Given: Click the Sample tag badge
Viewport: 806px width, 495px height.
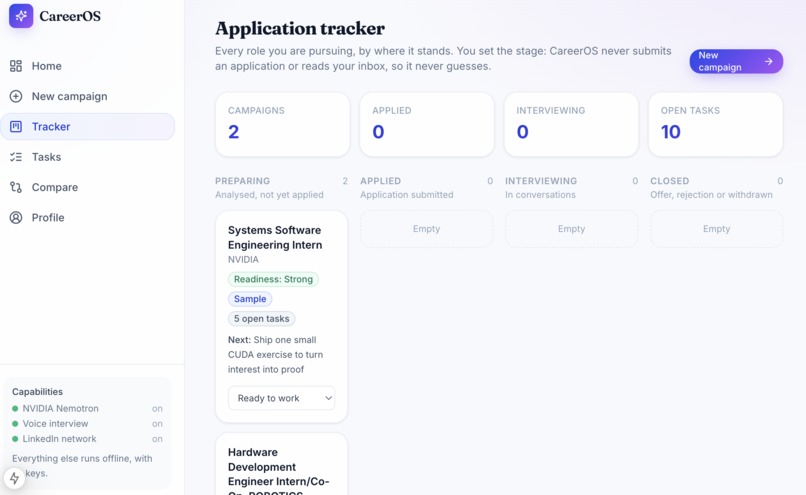Looking at the screenshot, I should coord(250,299).
